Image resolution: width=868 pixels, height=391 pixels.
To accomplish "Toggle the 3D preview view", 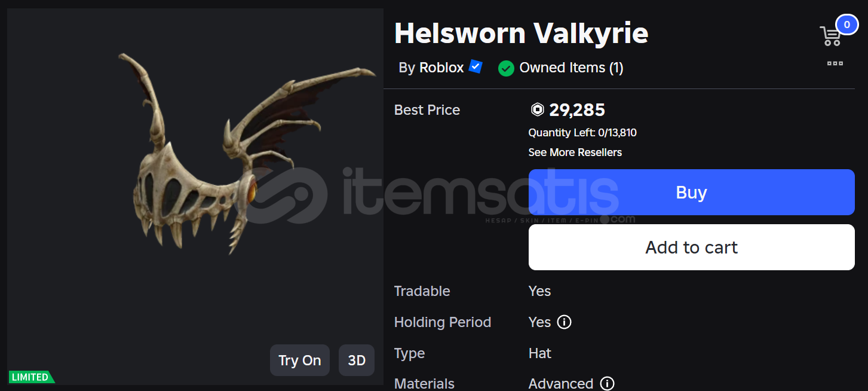I will [357, 361].
